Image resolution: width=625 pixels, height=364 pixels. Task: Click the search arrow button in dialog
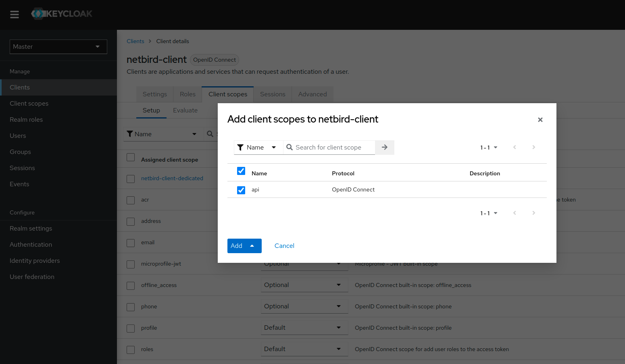384,148
